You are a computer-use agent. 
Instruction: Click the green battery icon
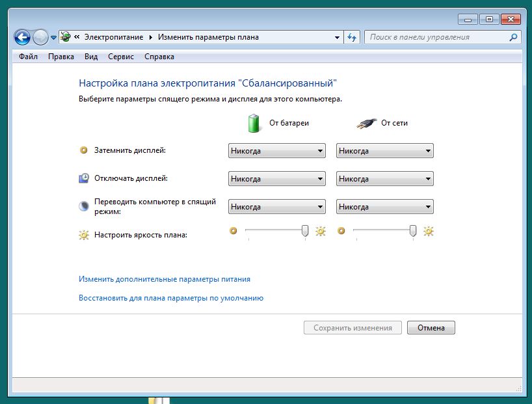pos(254,123)
